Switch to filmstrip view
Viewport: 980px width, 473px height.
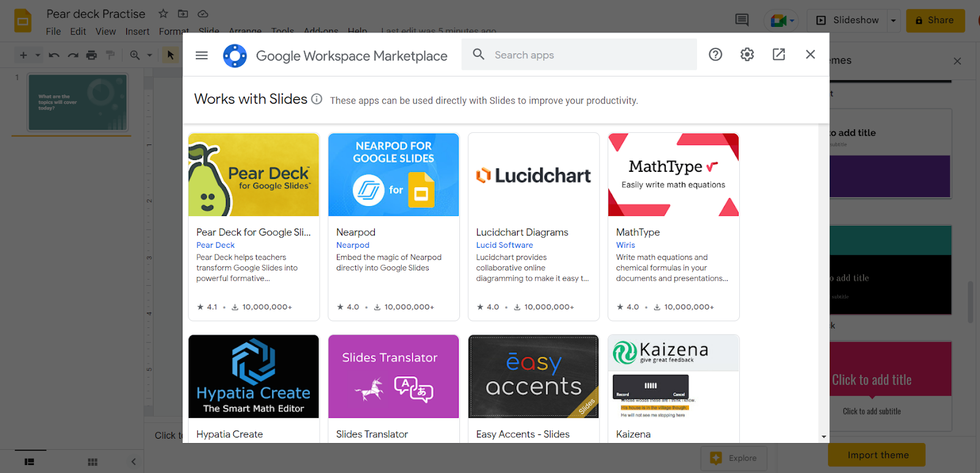[29, 462]
